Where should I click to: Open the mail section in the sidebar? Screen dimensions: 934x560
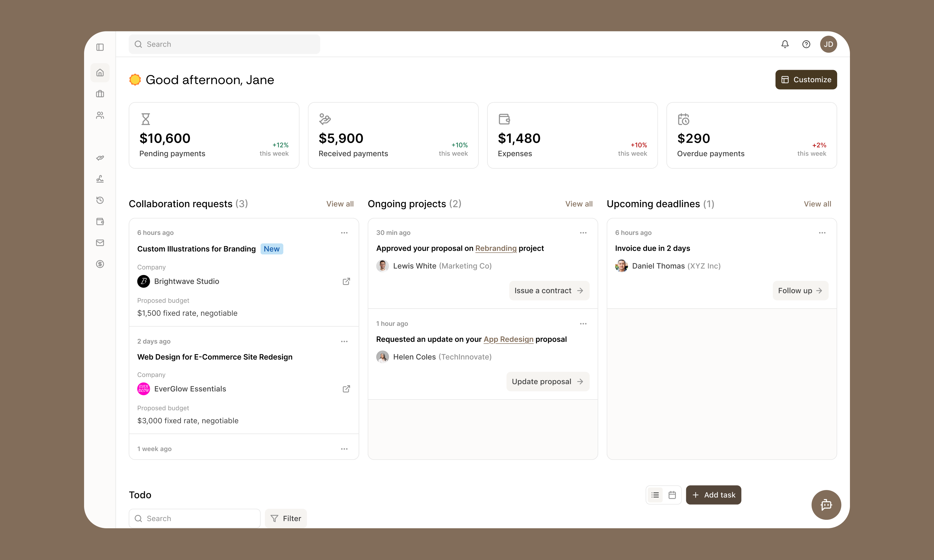(100, 243)
